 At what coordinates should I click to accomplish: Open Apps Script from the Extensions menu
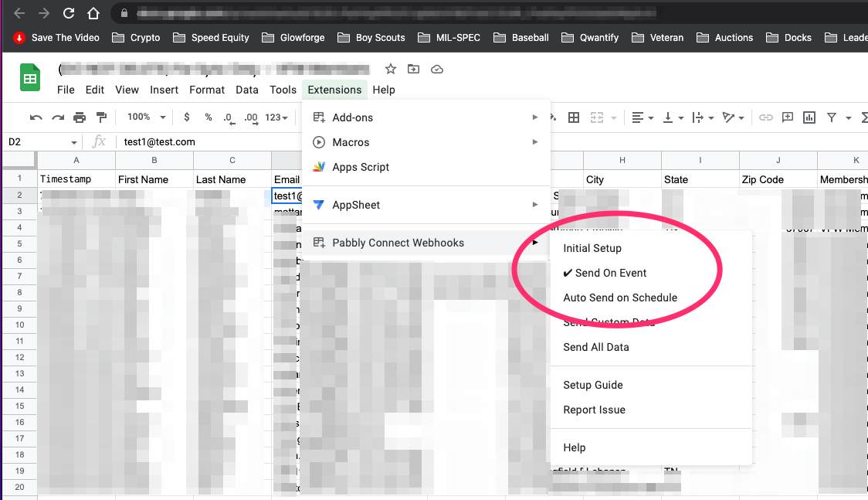(x=426, y=167)
